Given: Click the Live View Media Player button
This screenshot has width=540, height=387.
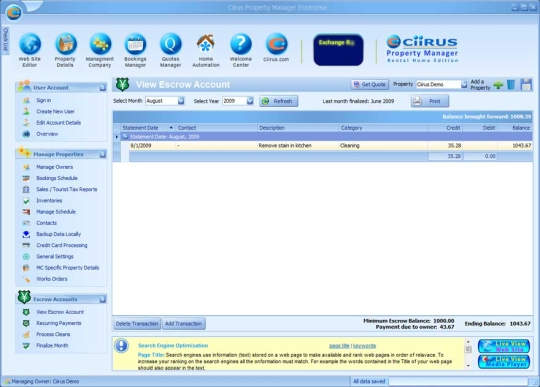Looking at the screenshot, I should click(504, 362).
